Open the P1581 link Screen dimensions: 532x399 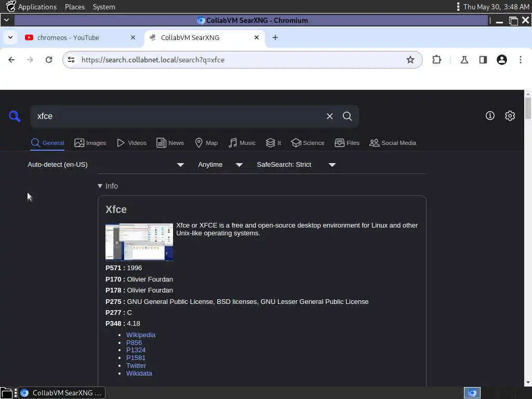tap(136, 358)
